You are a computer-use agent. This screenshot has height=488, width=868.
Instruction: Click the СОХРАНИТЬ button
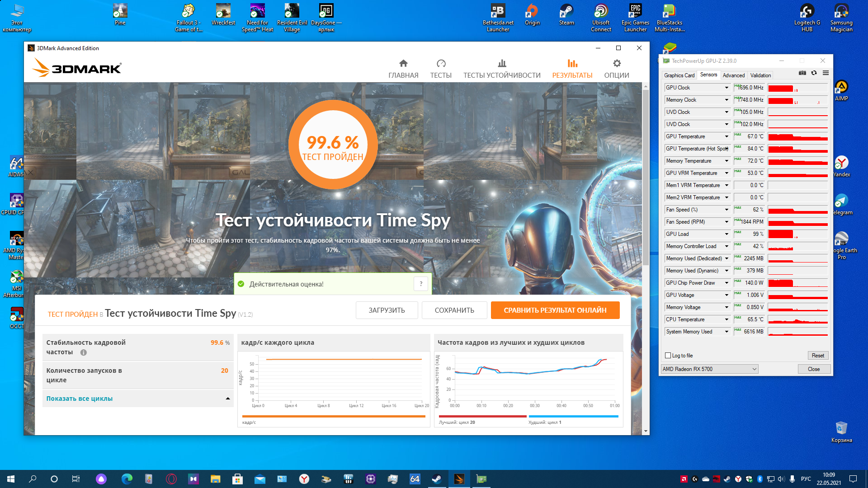point(454,310)
